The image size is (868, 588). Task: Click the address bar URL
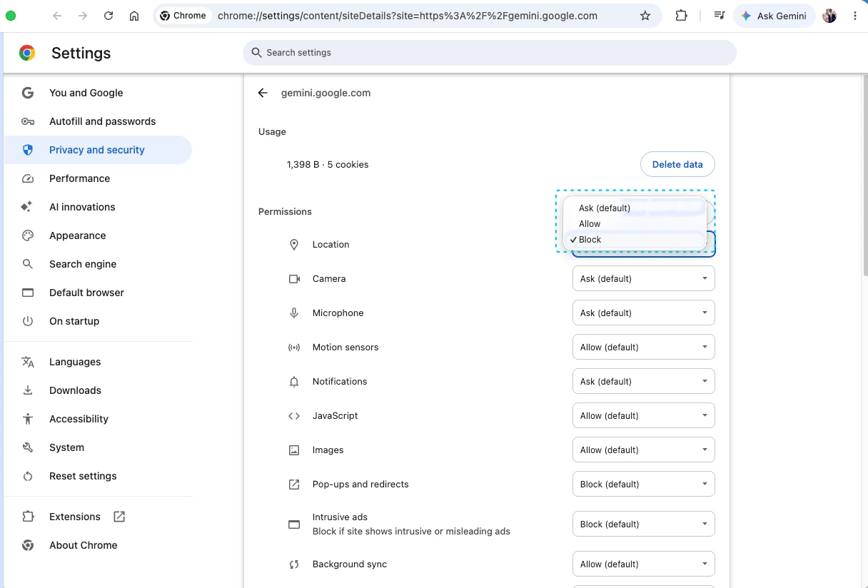pyautogui.click(x=408, y=16)
